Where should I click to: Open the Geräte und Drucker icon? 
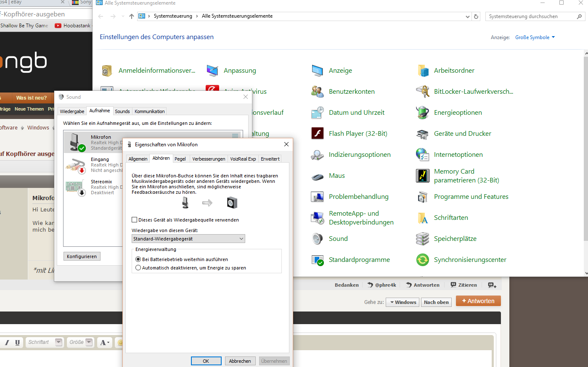(x=422, y=134)
